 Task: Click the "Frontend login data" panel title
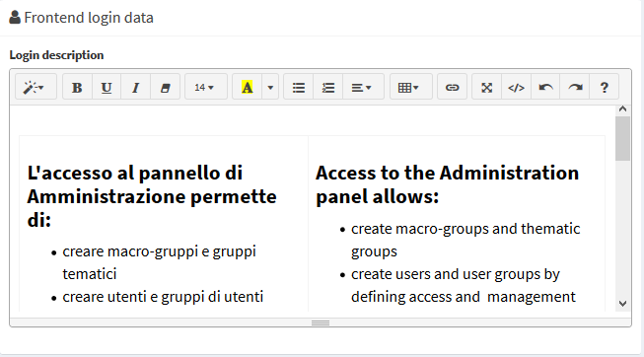[89, 18]
